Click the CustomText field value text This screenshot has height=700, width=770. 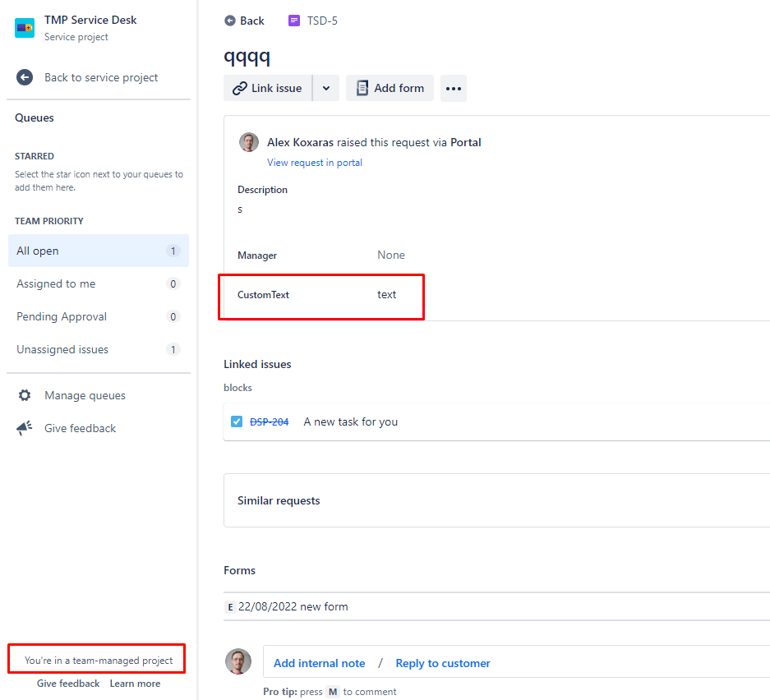point(386,294)
